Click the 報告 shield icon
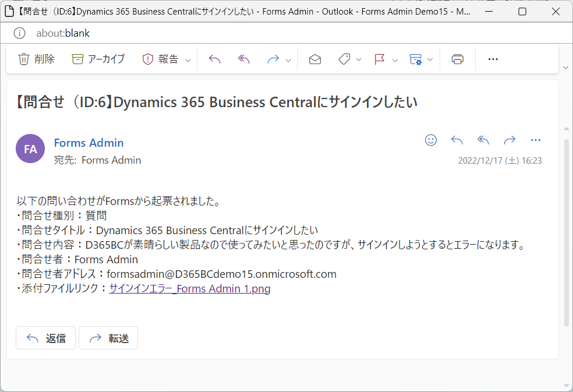The height and width of the screenshot is (392, 573). click(x=148, y=59)
